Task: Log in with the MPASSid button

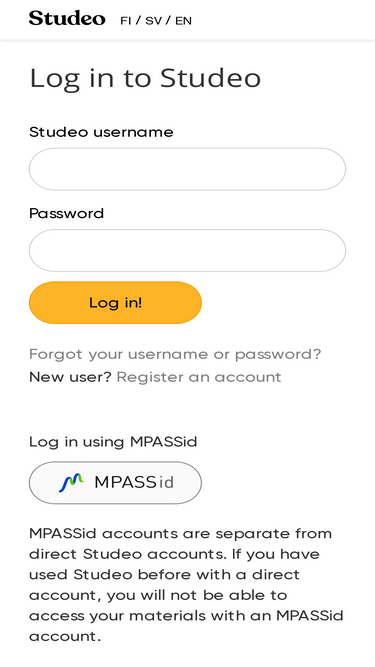Action: [x=115, y=483]
